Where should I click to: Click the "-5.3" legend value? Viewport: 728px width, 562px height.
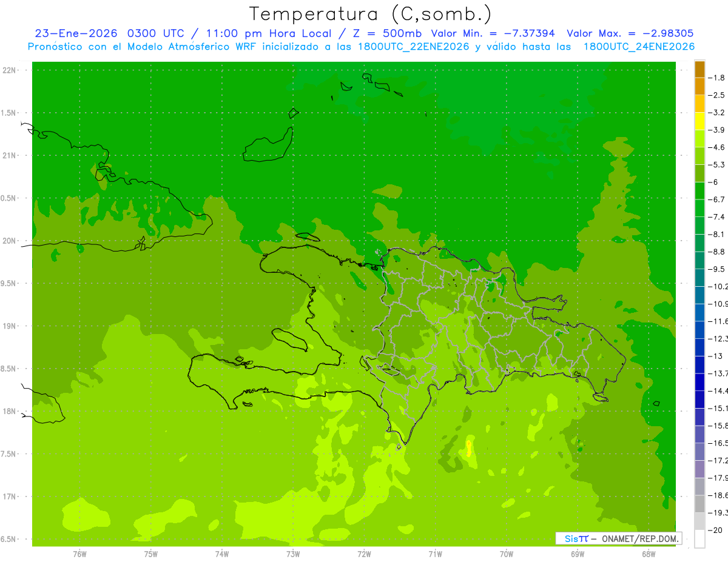point(716,165)
